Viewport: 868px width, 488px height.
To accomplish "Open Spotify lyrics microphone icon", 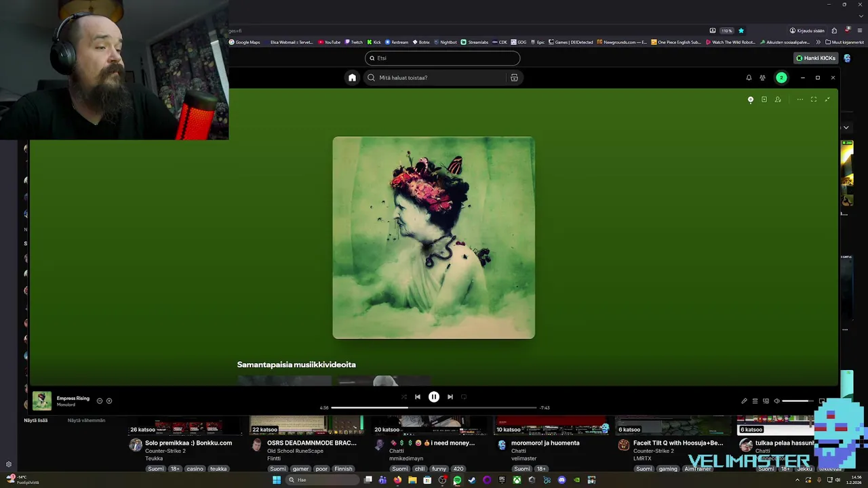I will pyautogui.click(x=744, y=401).
